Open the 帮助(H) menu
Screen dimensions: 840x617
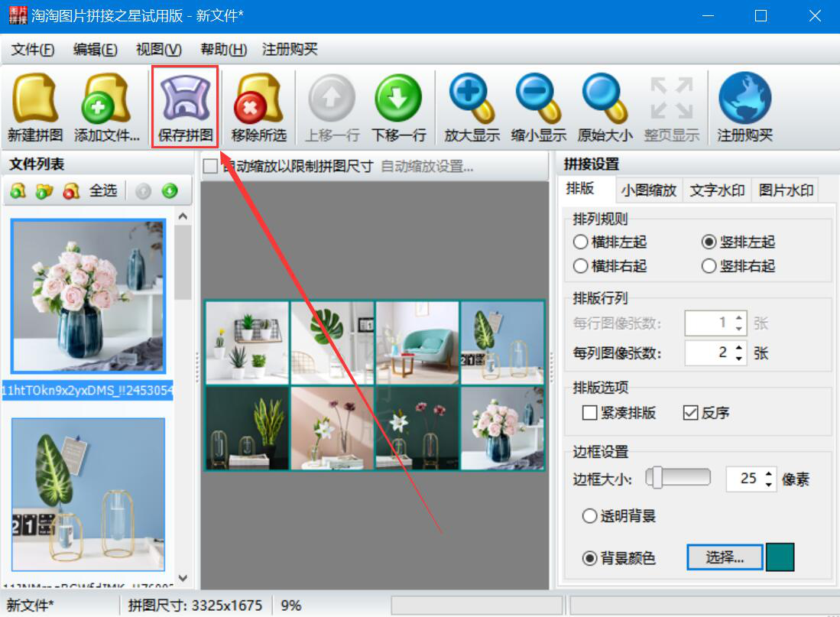[x=223, y=50]
